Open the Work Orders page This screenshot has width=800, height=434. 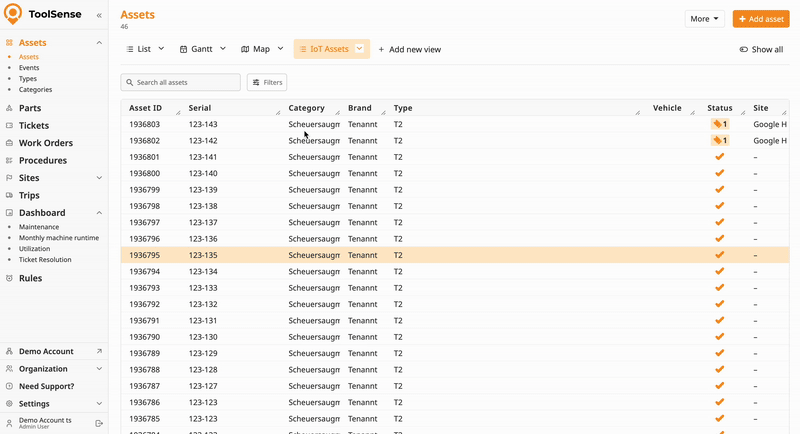[46, 143]
